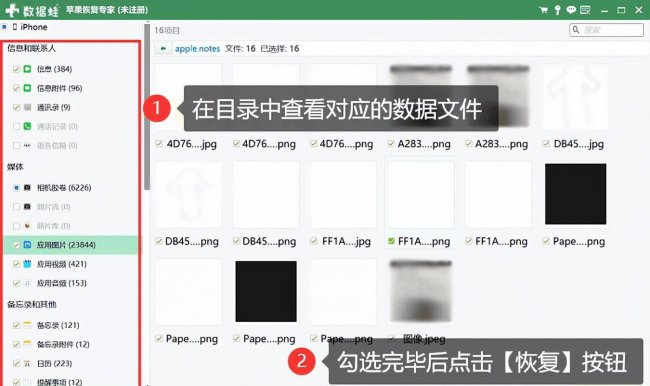The width and height of the screenshot is (650, 386).
Task: Click the 已选择: 16 selected count text
Action: coord(279,49)
